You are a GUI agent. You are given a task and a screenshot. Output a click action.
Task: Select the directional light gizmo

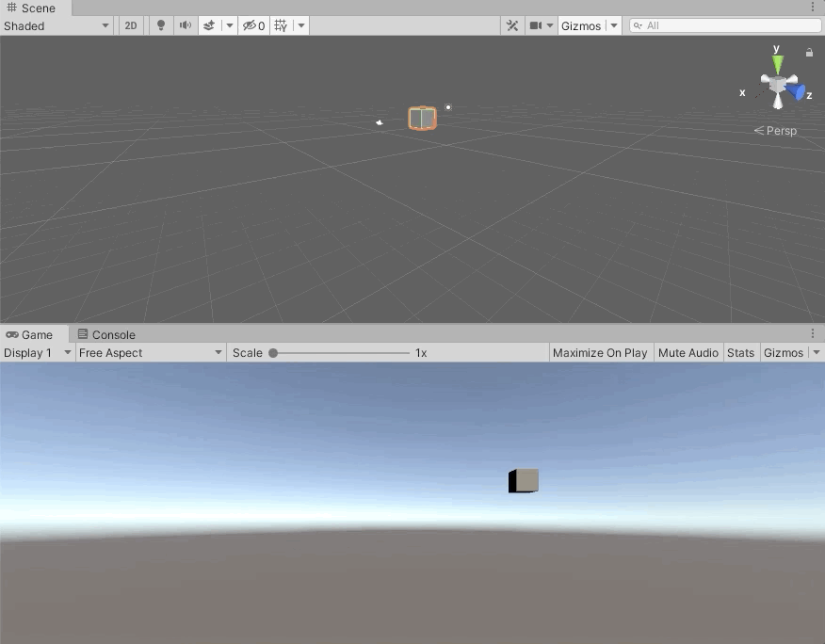448,107
